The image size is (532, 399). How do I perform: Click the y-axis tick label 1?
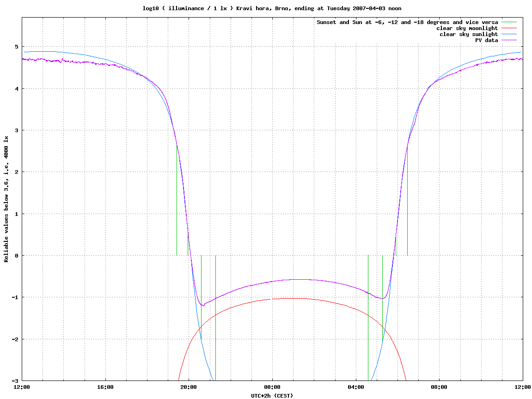pos(17,214)
